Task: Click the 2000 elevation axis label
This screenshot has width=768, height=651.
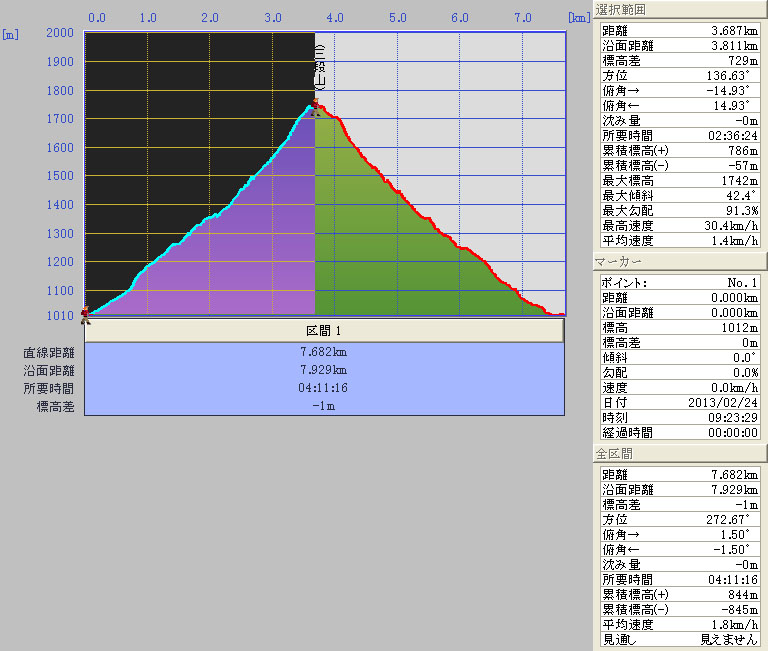Action: 60,33
